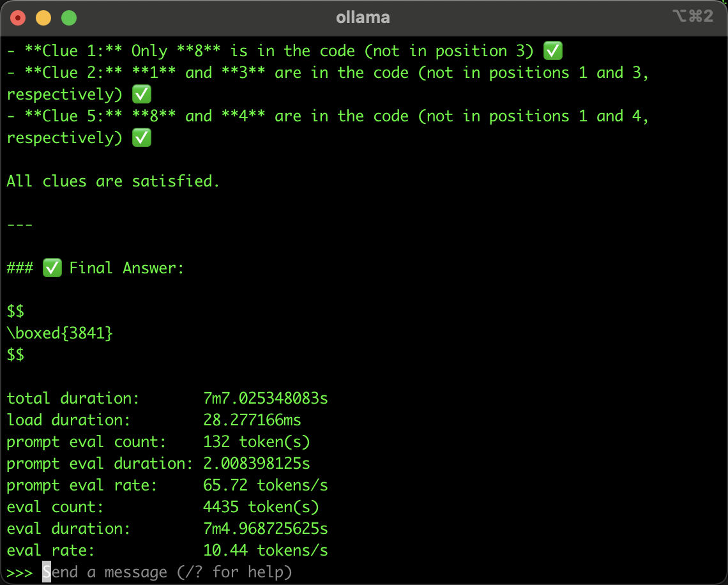Click the ⌥⌘2 shortcut indicator in title bar
The width and height of the screenshot is (728, 585).
(x=693, y=17)
